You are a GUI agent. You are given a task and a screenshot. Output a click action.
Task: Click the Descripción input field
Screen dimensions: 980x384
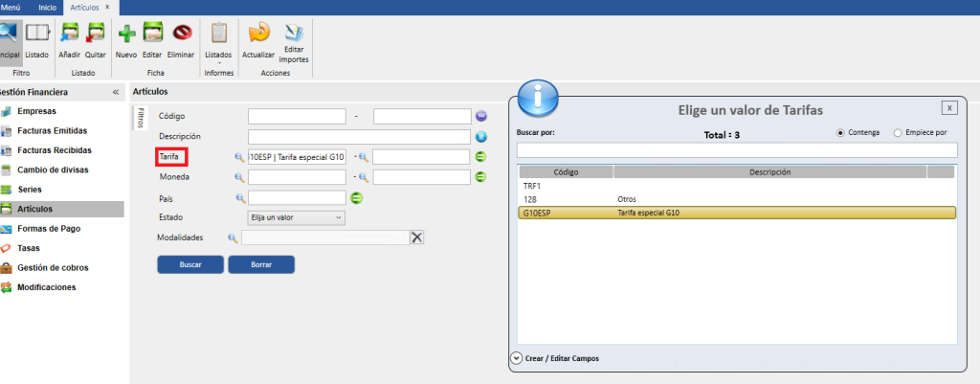pos(359,136)
